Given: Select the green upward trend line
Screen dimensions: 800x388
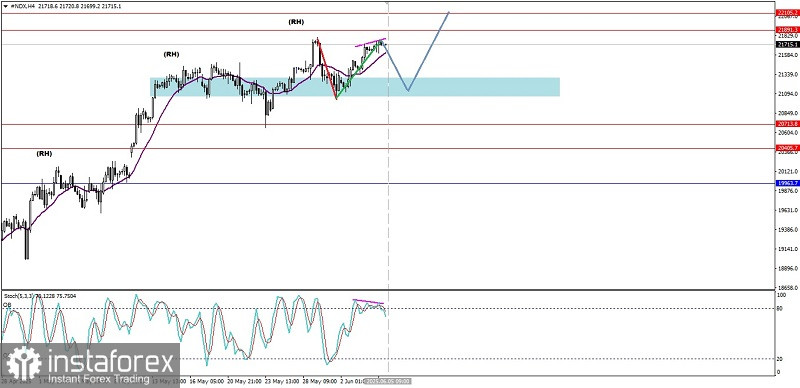Looking at the screenshot, I should pyautogui.click(x=359, y=70).
